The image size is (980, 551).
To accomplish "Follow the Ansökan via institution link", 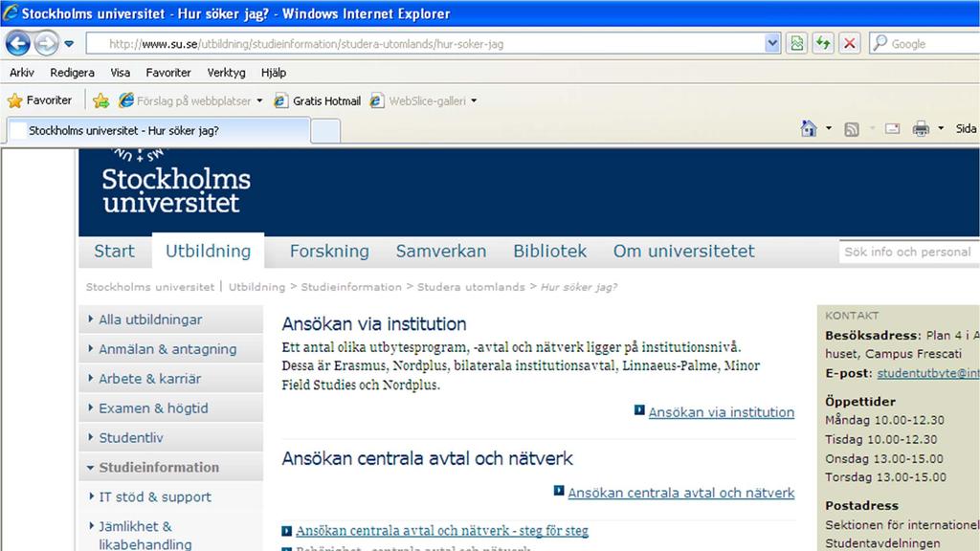I will (x=722, y=412).
